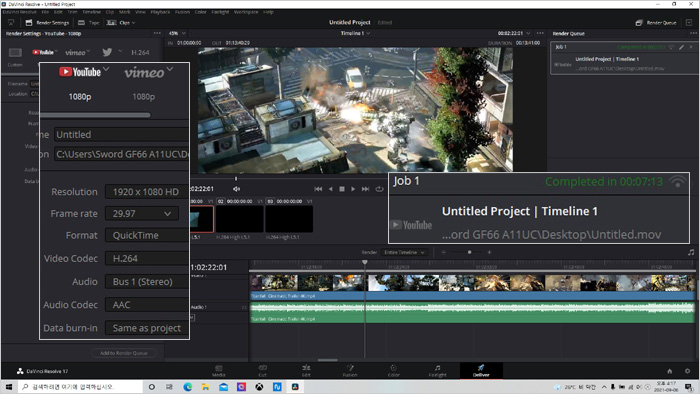This screenshot has width=700, height=394.
Task: Open the Render Queue panel button
Action: click(656, 22)
